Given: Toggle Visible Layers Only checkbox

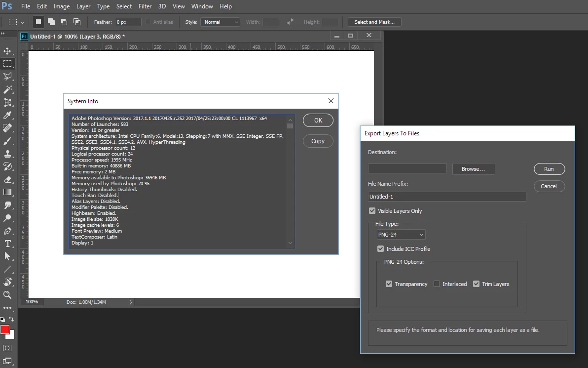Looking at the screenshot, I should [x=372, y=210].
